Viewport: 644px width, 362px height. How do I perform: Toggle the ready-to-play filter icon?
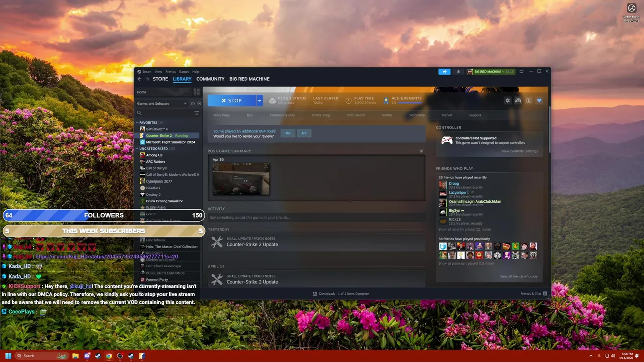[199, 104]
